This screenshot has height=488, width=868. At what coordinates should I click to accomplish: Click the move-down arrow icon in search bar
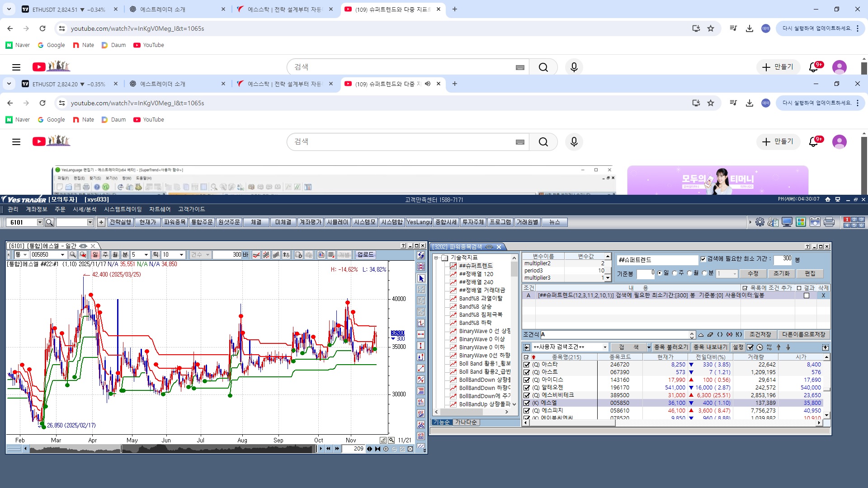788,347
